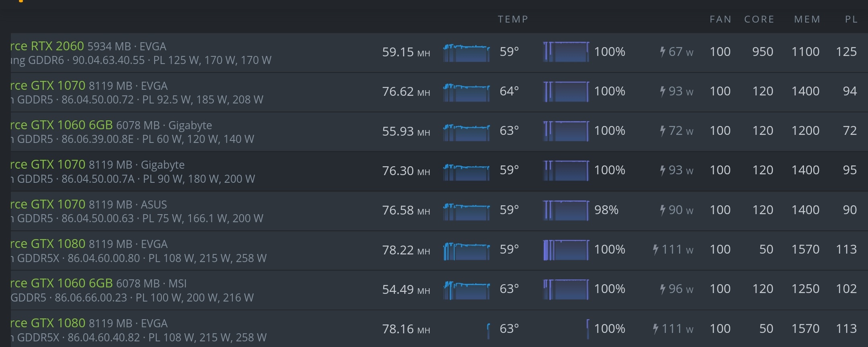The width and height of the screenshot is (868, 347).
Task: Click the lightning icon next to 72 w
Action: 663,130
